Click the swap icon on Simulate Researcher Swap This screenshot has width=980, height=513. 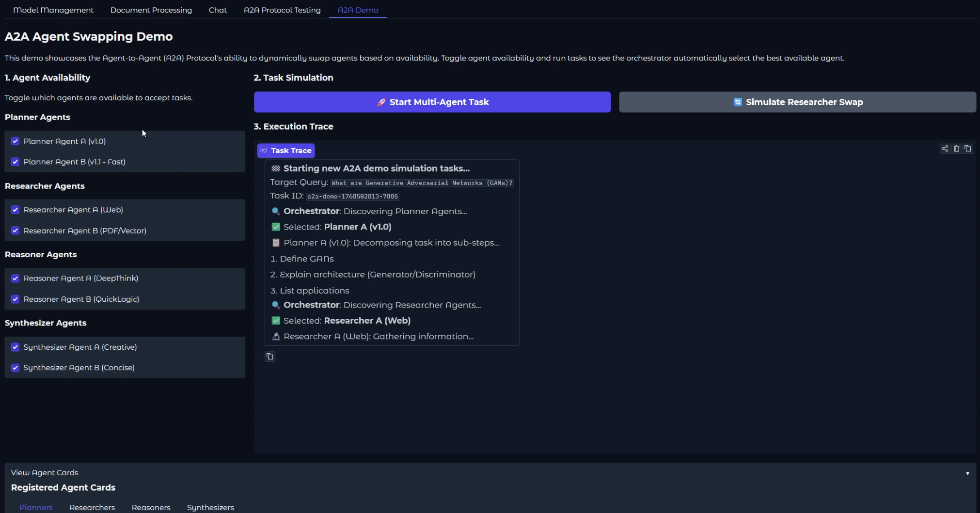(x=738, y=102)
